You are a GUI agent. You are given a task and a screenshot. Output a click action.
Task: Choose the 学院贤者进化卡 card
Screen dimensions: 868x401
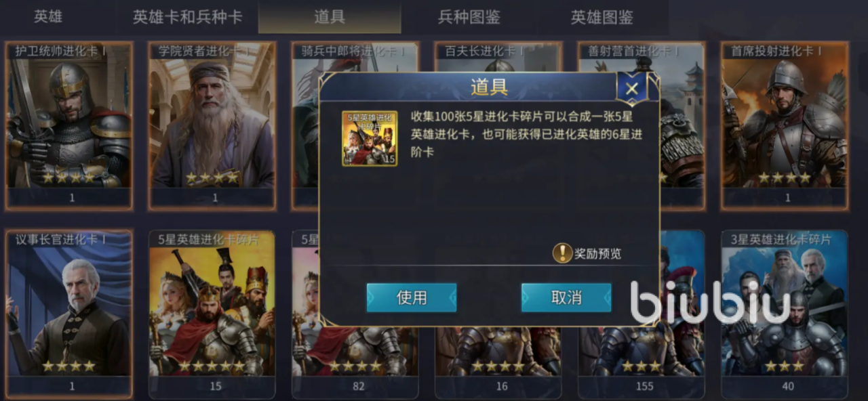coord(212,126)
